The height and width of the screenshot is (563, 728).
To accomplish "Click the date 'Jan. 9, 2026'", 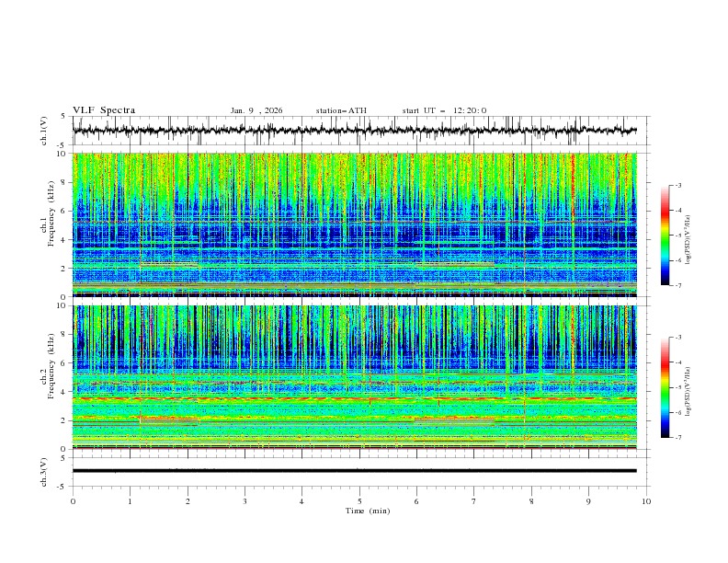I will (x=256, y=110).
